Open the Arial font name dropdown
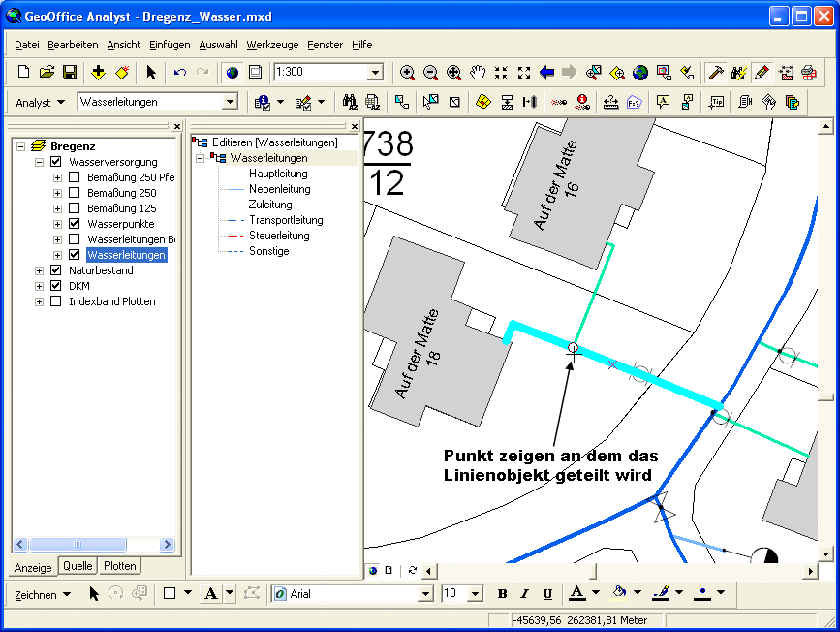 tap(424, 594)
